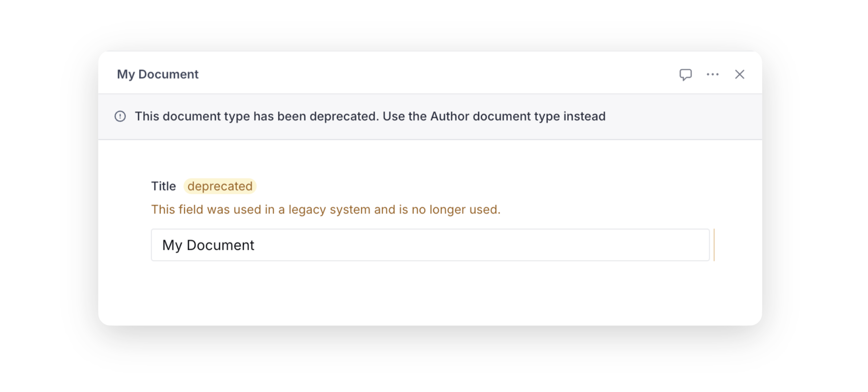Place cursor at end of My Document text
The image size is (868, 392).
[x=255, y=245]
